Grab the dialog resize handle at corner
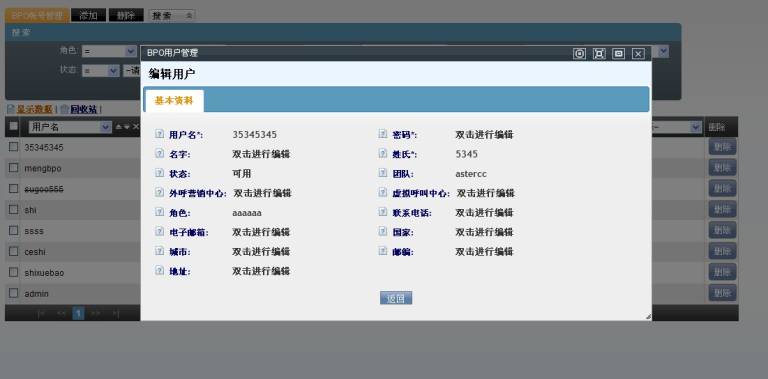This screenshot has height=379, width=768. point(648,317)
